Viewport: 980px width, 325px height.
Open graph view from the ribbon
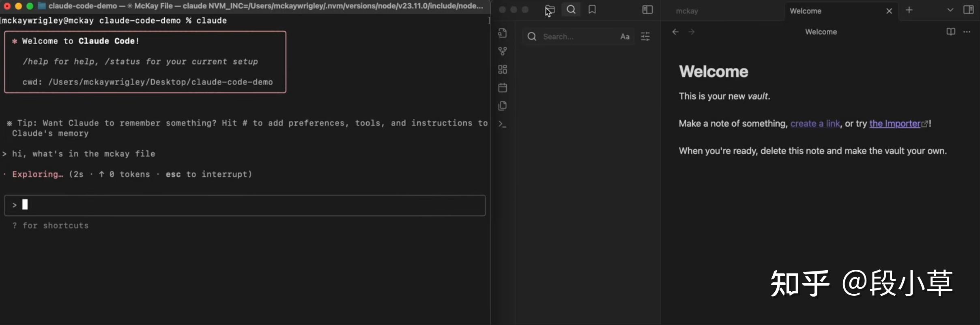503,51
